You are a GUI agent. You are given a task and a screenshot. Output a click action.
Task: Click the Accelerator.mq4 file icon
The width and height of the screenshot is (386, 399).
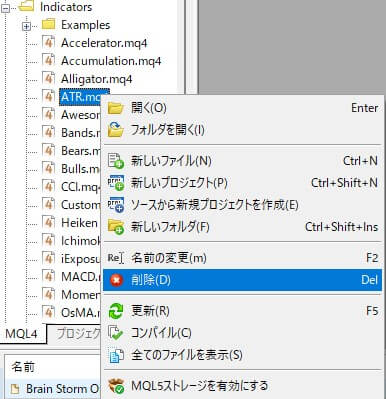point(49,42)
